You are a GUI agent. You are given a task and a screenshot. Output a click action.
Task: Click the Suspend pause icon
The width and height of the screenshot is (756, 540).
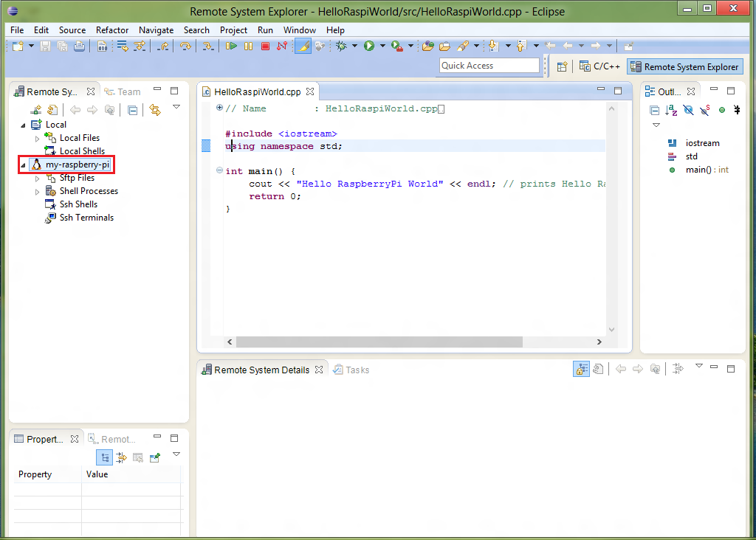248,46
